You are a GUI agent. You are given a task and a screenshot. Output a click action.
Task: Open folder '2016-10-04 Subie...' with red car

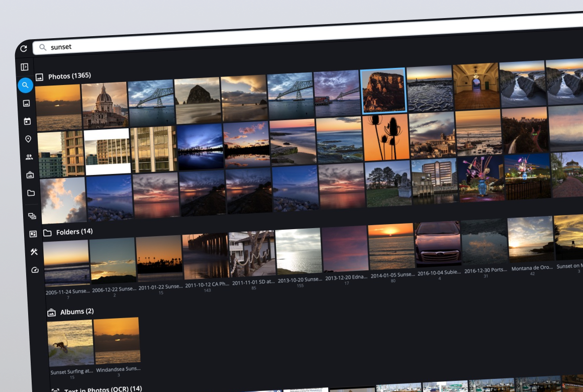[438, 251]
